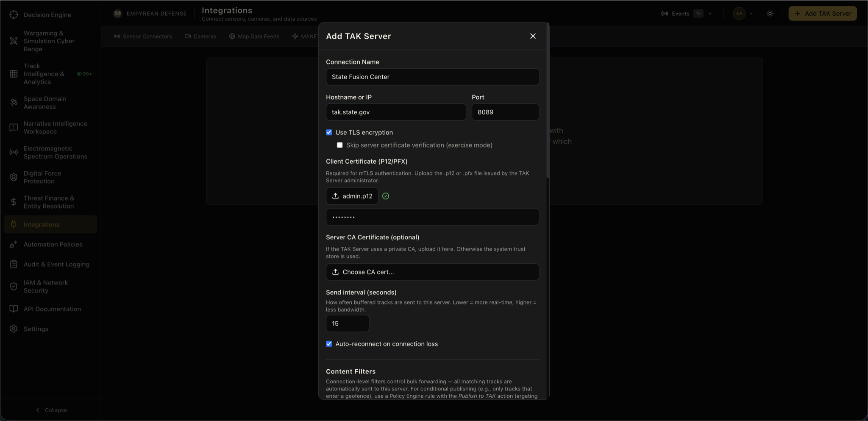Toggle Auto-reconnect on connection loss checkbox
Image resolution: width=868 pixels, height=421 pixels.
tap(329, 344)
